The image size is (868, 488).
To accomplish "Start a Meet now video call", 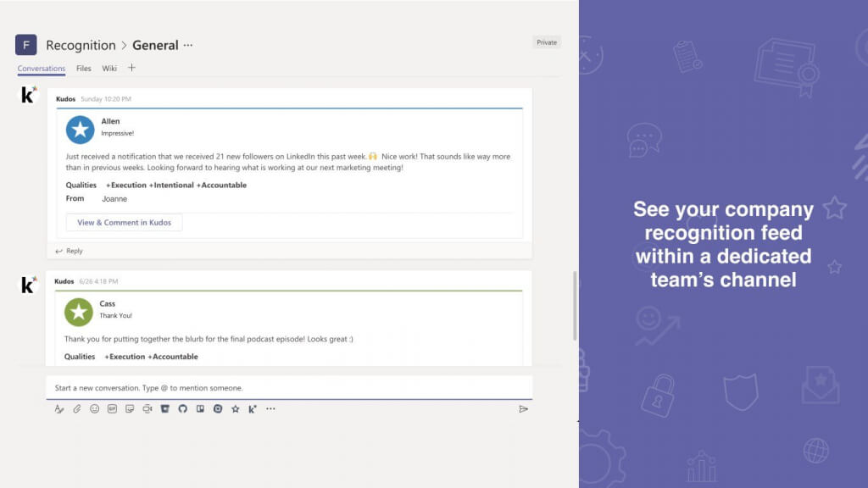I will click(x=147, y=409).
